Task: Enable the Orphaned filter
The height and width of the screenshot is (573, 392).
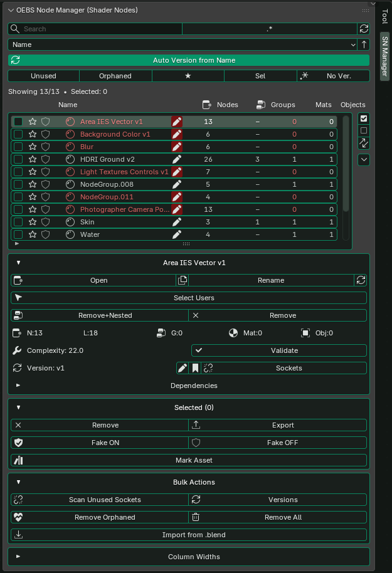Action: pyautogui.click(x=115, y=76)
